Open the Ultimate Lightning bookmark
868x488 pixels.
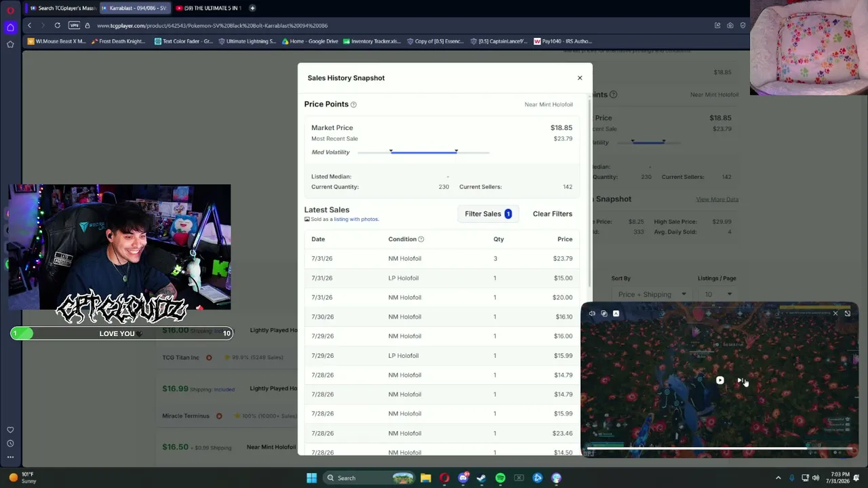(247, 41)
